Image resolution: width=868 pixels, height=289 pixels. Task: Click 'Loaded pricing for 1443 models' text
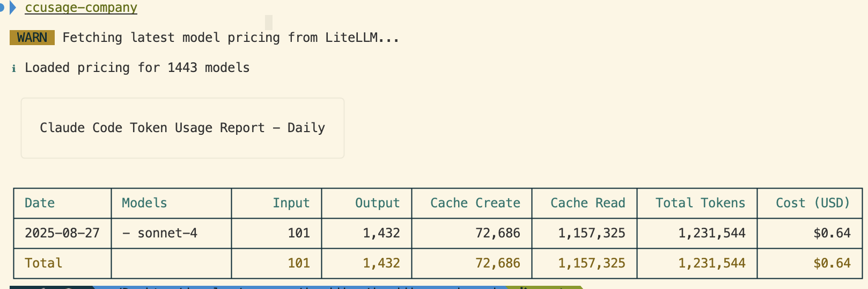[x=137, y=68]
